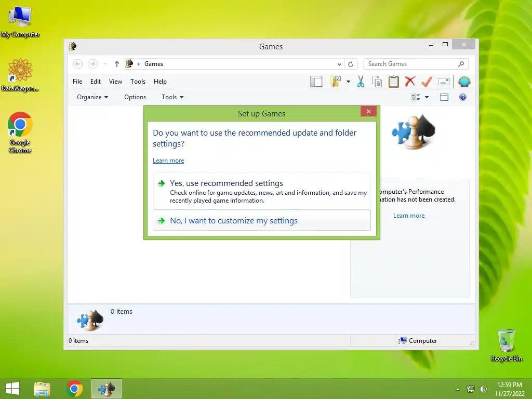The height and width of the screenshot is (399, 532).
Task: Open the Help menu
Action: pos(160,82)
